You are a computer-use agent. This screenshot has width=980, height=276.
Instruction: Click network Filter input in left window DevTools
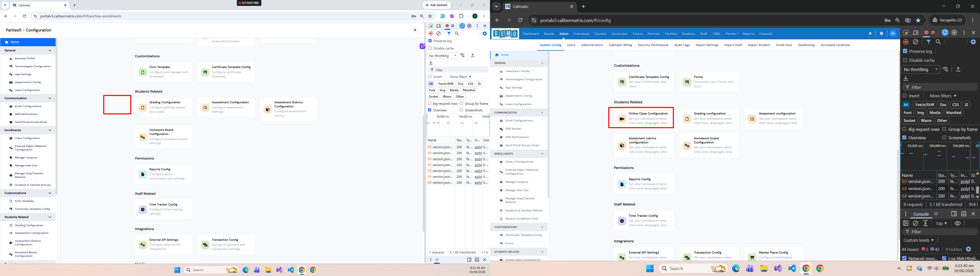(458, 70)
